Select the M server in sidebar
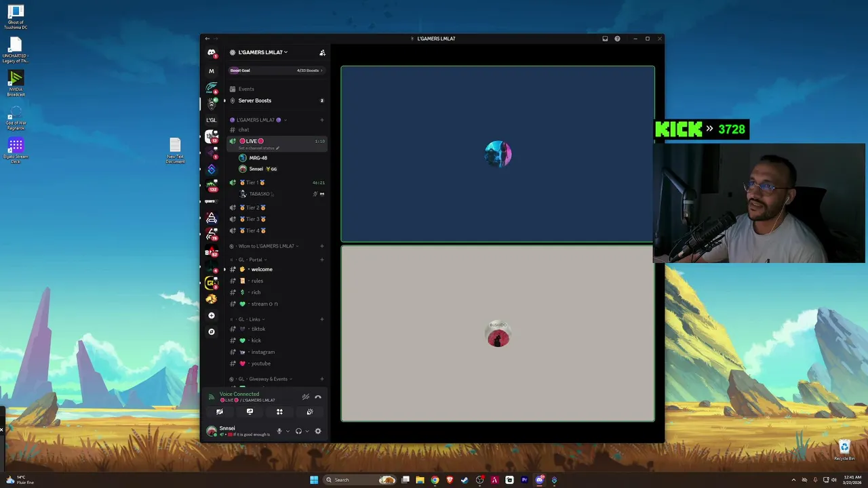The image size is (868, 488). click(212, 70)
